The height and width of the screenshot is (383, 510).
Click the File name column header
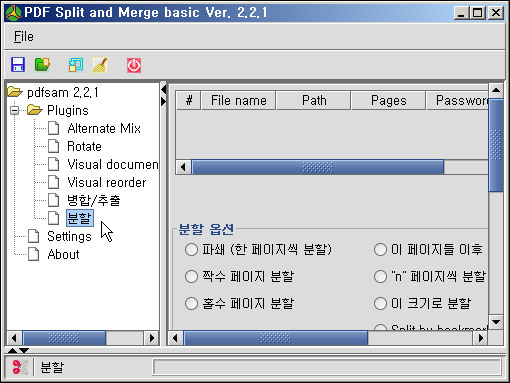pyautogui.click(x=238, y=100)
